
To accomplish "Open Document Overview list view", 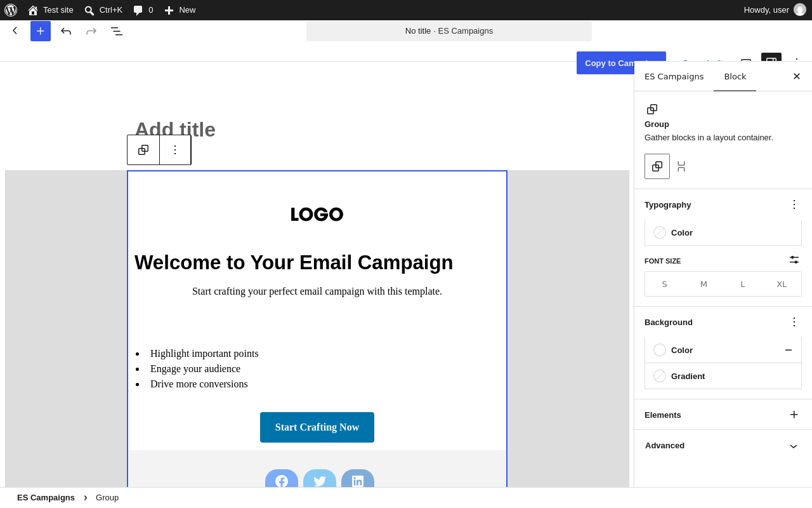I will (117, 31).
